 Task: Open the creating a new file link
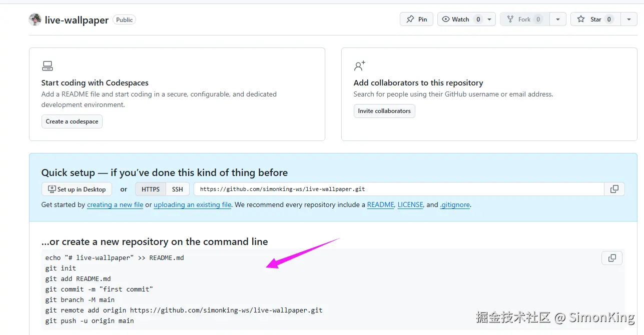coord(115,205)
